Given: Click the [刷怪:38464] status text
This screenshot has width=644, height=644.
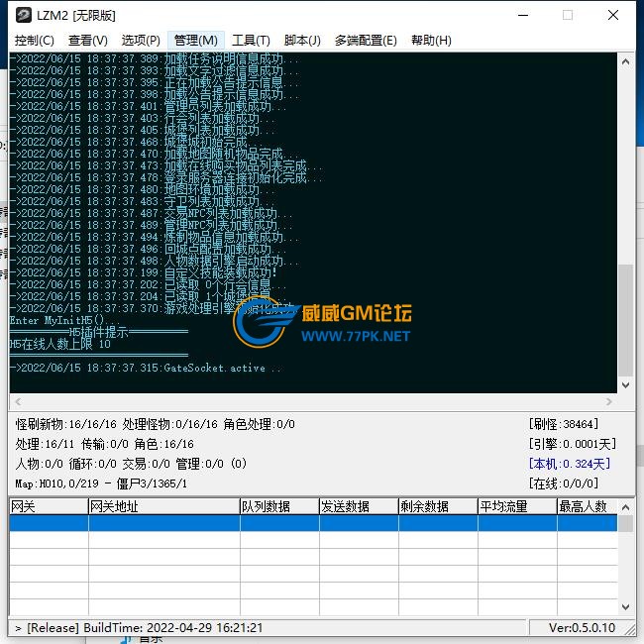Looking at the screenshot, I should click(564, 424).
